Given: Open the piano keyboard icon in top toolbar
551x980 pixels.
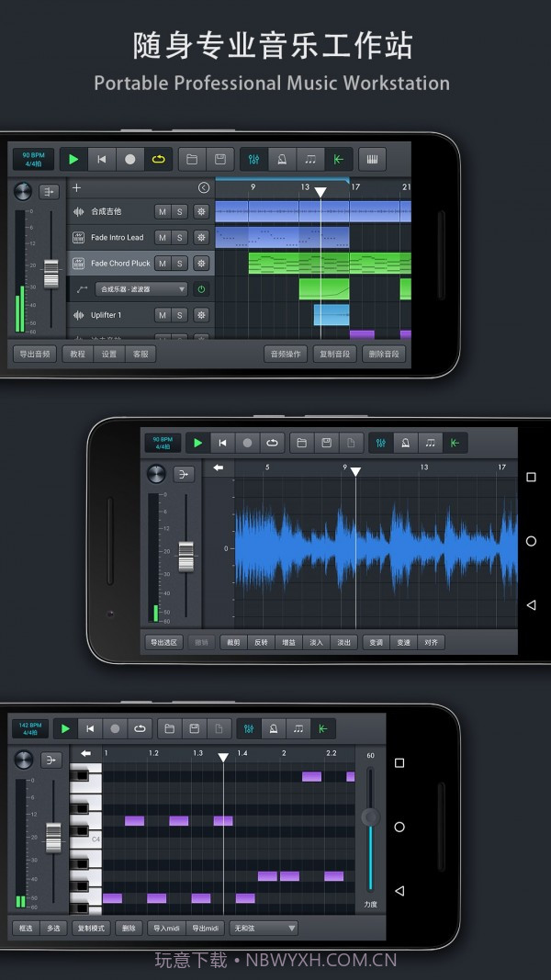Looking at the screenshot, I should pos(372,159).
